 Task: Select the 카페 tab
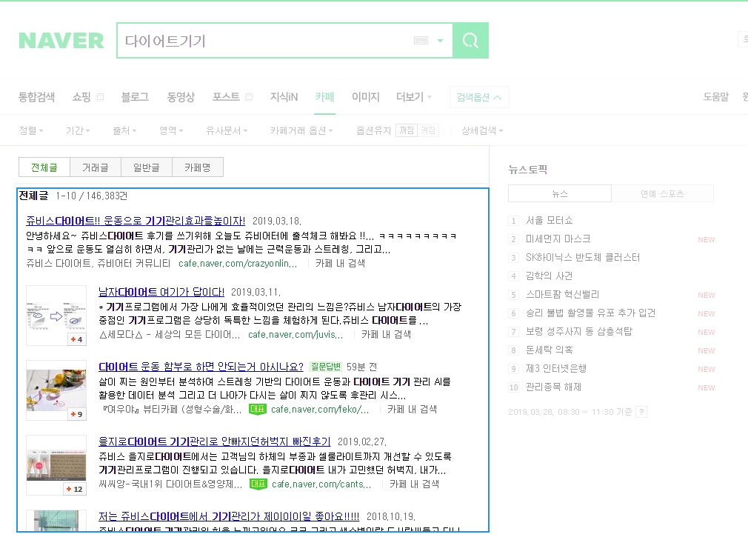pos(324,97)
